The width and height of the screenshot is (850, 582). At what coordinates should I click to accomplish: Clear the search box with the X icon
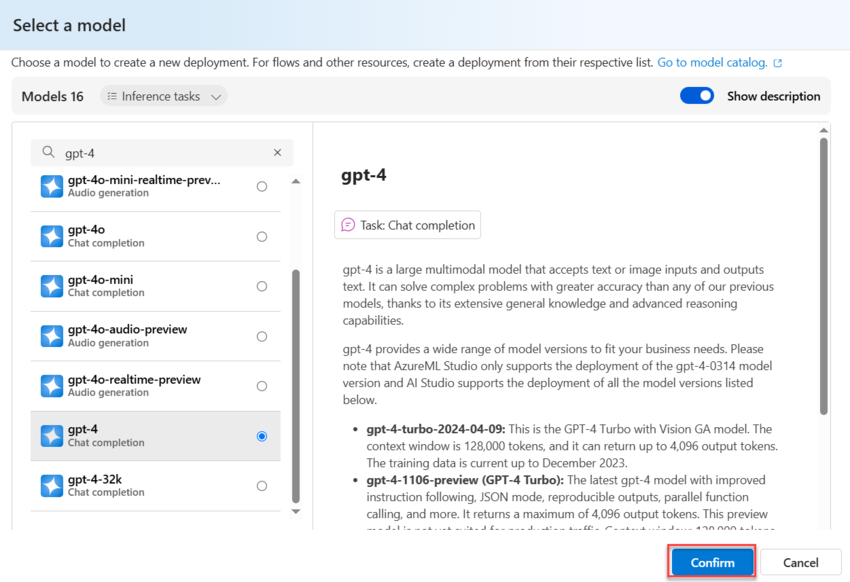tap(278, 153)
